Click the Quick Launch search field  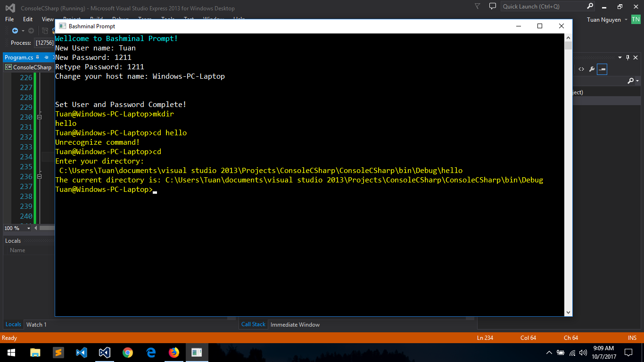[x=543, y=7]
